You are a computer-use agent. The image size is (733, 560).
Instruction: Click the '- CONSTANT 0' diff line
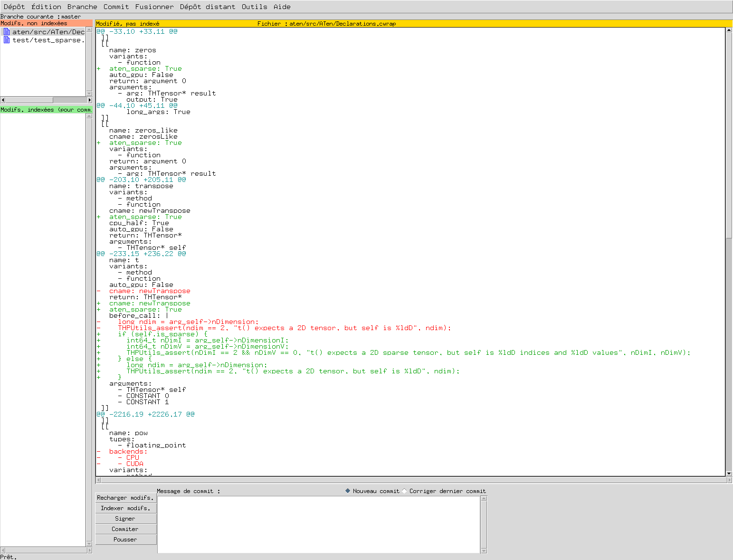[x=143, y=396]
